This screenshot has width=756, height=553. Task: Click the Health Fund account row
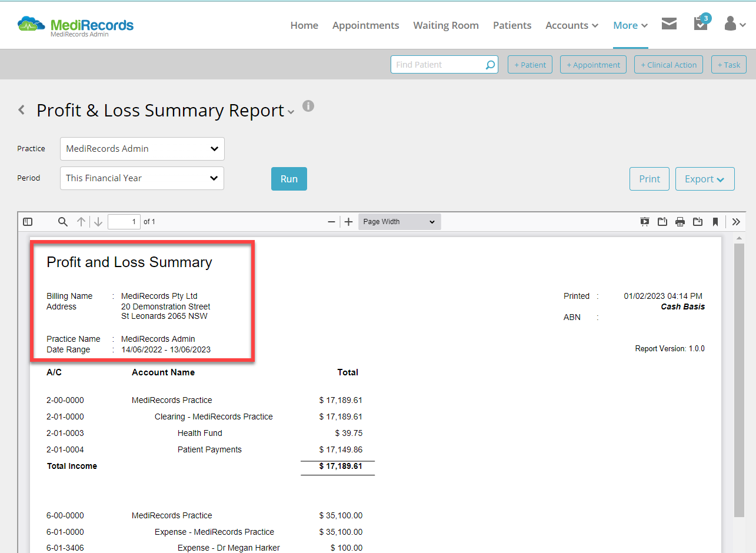(204, 433)
